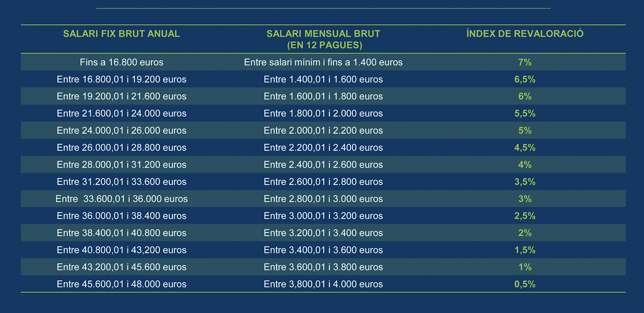Select "Entre 45.600,01 i 48.000 euros" cell

(x=122, y=284)
